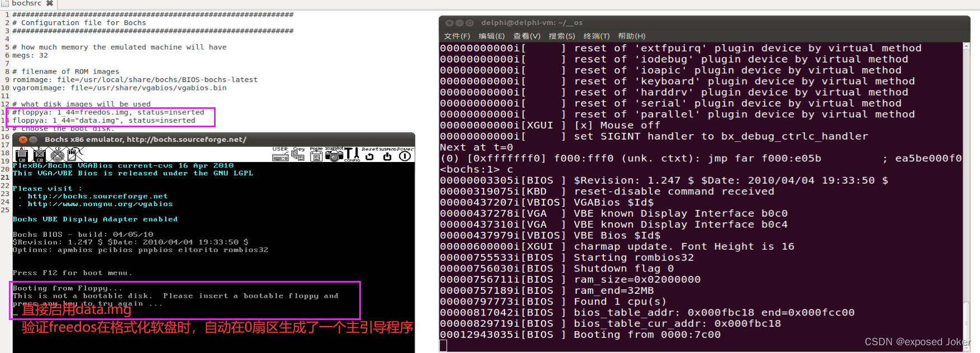Toggle mouse capture icon in Bochs toolbar
Screen dimensions: 980x353
pos(74,154)
